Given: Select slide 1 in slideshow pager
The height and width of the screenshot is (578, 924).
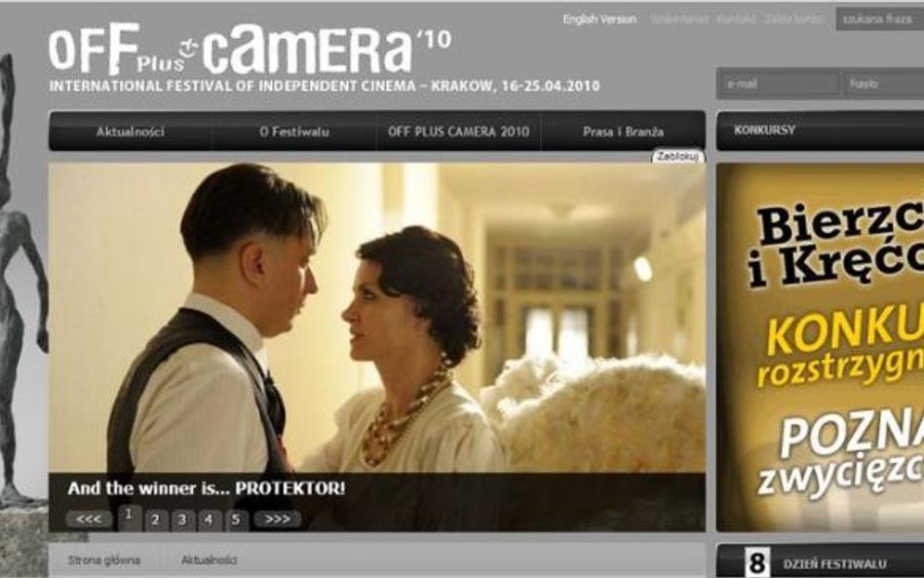Looking at the screenshot, I should (x=129, y=518).
